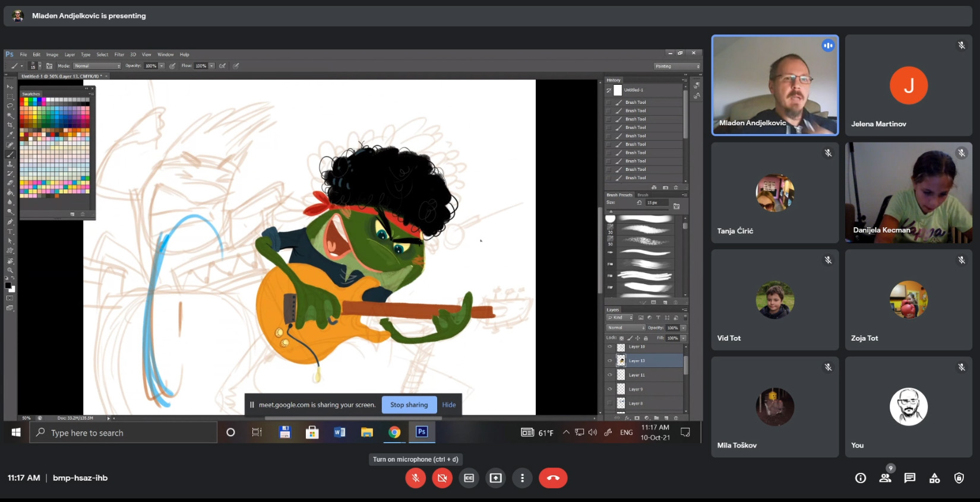This screenshot has height=502, width=980.
Task: Select the Magic Wand tool
Action: (x=10, y=116)
